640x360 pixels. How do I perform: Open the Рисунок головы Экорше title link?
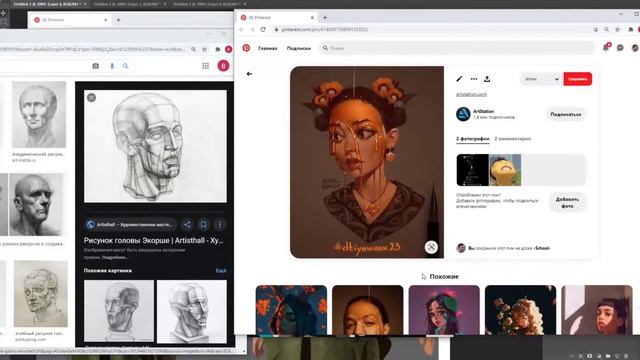pos(153,240)
